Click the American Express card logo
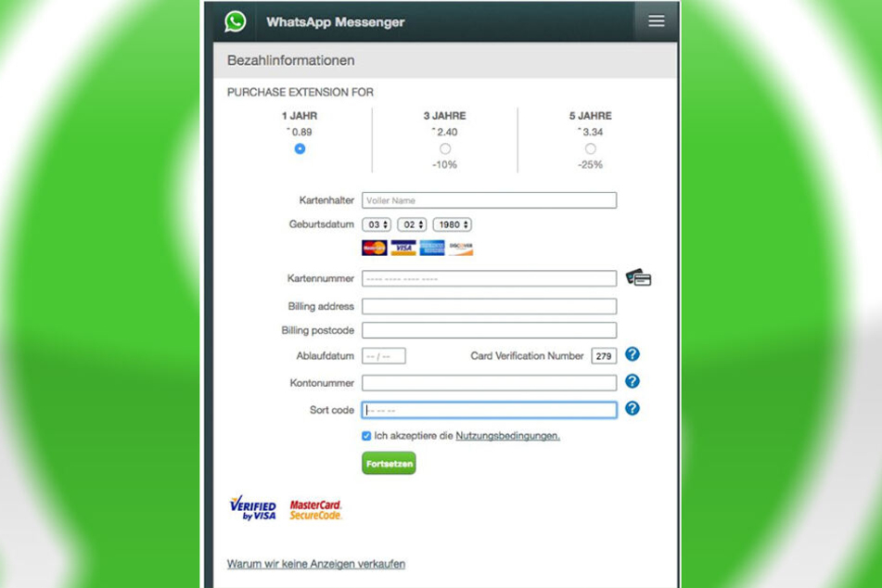This screenshot has height=588, width=882. click(x=432, y=248)
